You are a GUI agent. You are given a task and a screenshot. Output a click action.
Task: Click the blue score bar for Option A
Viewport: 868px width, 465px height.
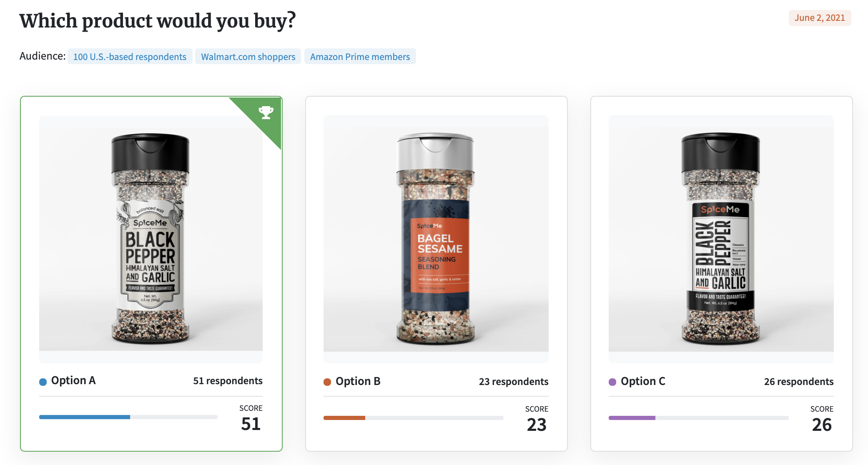85,417
